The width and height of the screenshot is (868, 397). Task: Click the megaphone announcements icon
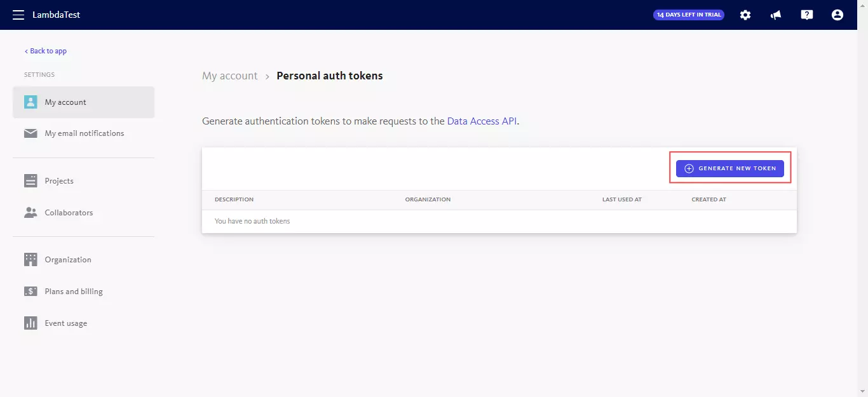[776, 15]
